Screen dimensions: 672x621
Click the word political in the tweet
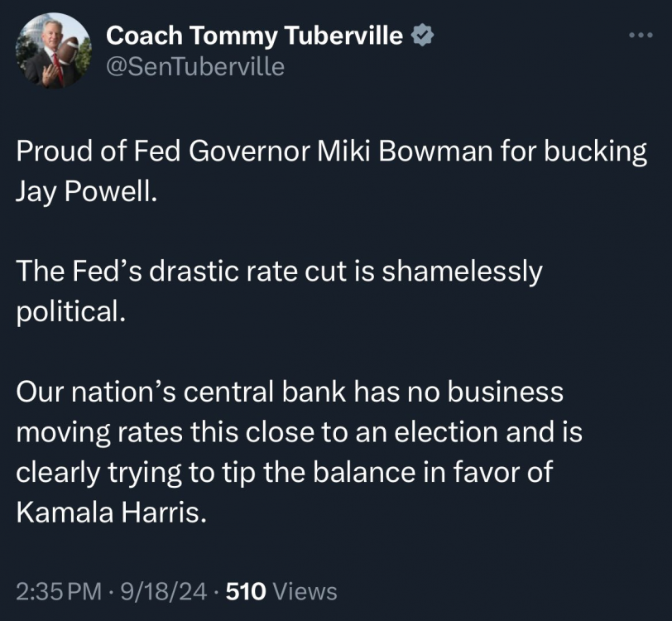click(x=70, y=310)
